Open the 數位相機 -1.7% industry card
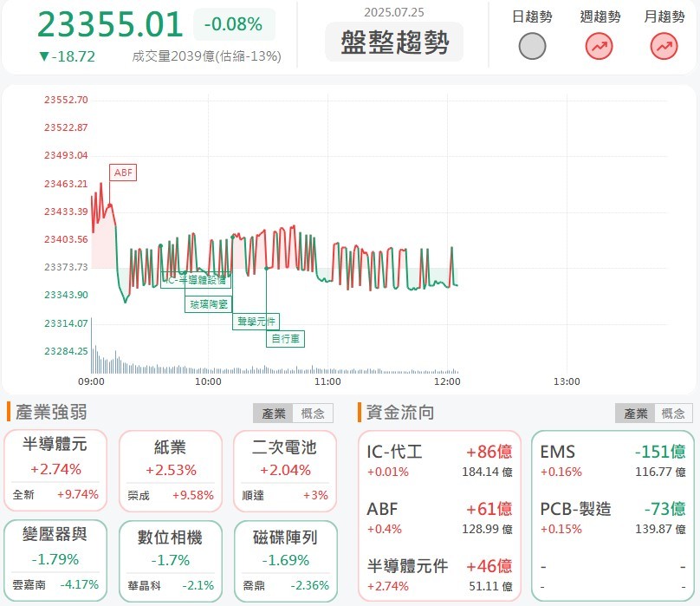Screen dimensions: 700x606 point(171,561)
